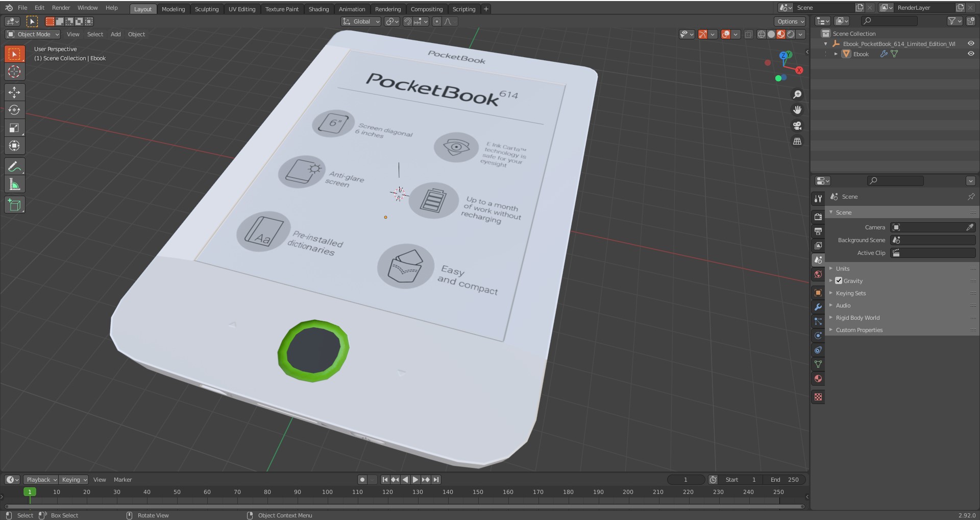Open the World properties tab
Viewport: 980px width, 520px height.
[x=818, y=274]
